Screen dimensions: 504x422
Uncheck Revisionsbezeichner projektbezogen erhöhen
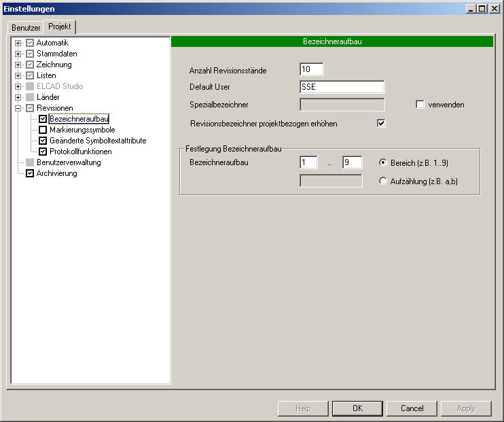381,123
